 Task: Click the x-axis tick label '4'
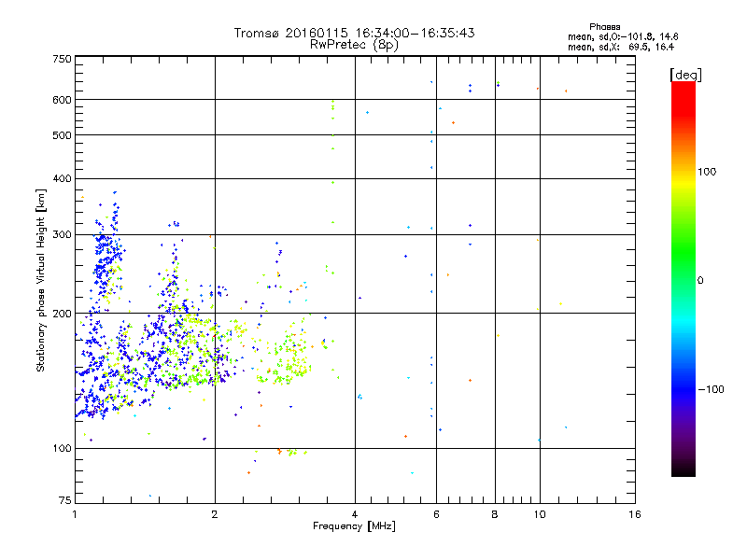(355, 514)
